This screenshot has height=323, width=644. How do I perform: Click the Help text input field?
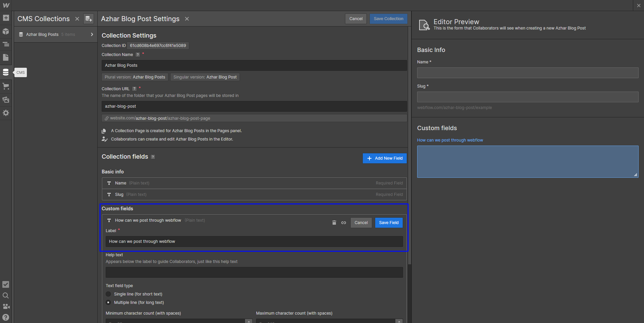(x=254, y=272)
